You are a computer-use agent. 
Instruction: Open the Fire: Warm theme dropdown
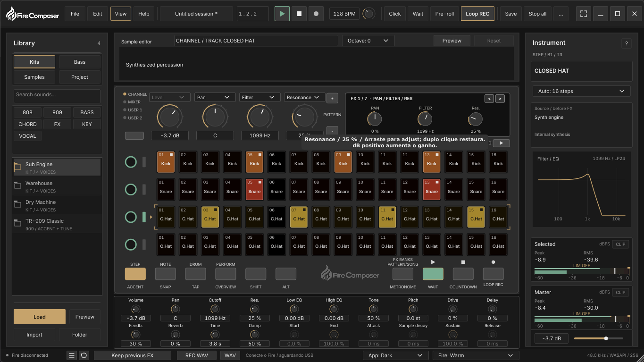pyautogui.click(x=476, y=355)
